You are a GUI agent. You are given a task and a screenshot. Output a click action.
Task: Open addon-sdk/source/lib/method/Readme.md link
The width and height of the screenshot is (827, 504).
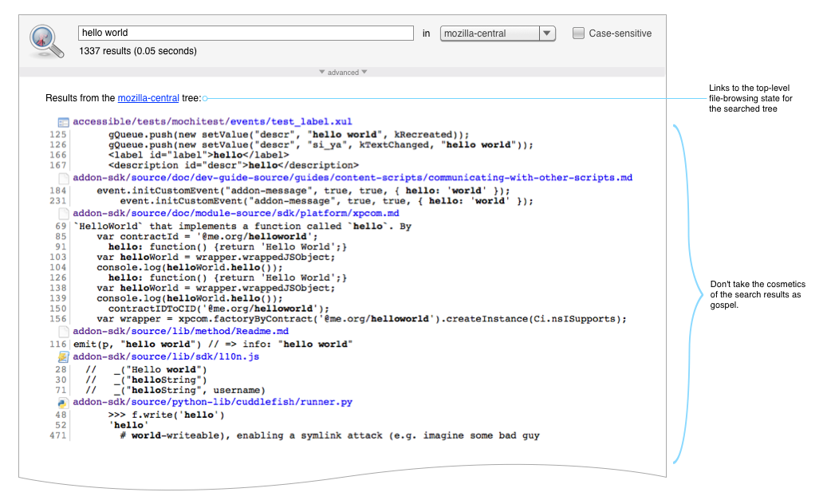pyautogui.click(x=180, y=331)
